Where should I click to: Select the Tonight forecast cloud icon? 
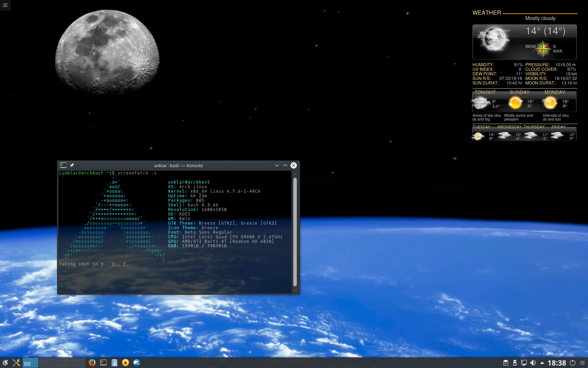[481, 103]
